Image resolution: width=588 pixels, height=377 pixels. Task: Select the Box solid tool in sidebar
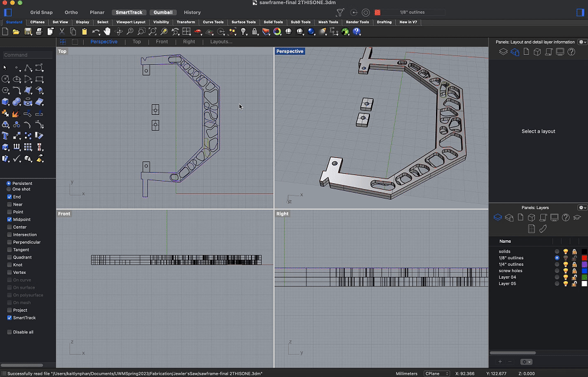tap(5, 102)
